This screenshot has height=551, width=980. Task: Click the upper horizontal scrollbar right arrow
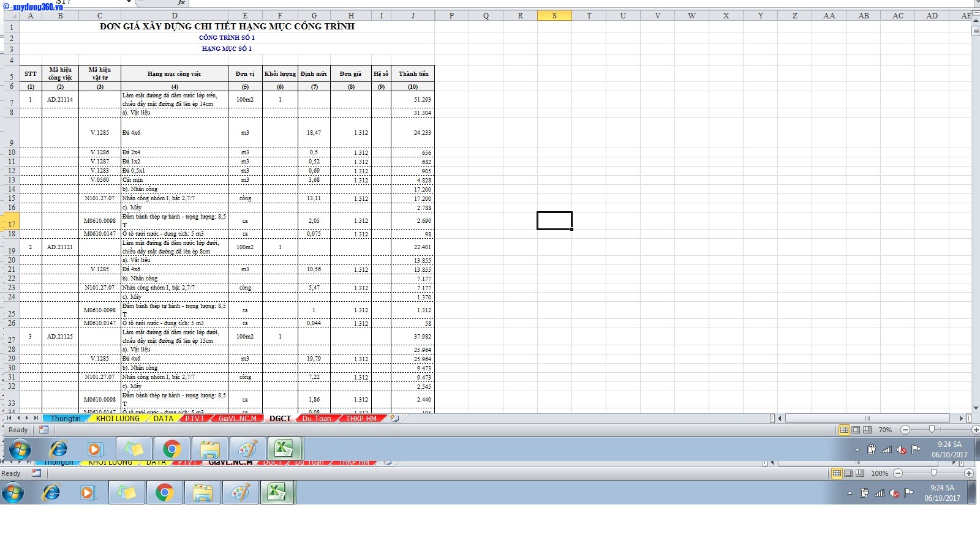(x=961, y=419)
